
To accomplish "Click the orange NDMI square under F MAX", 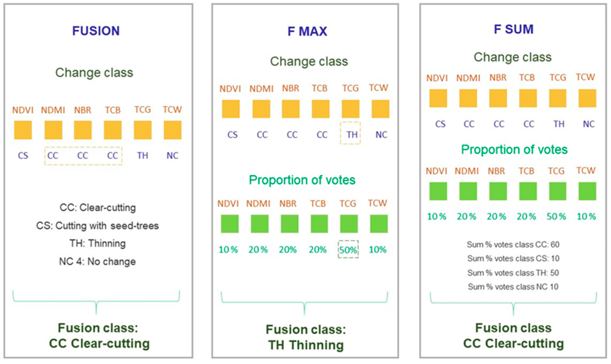I will pos(261,109).
